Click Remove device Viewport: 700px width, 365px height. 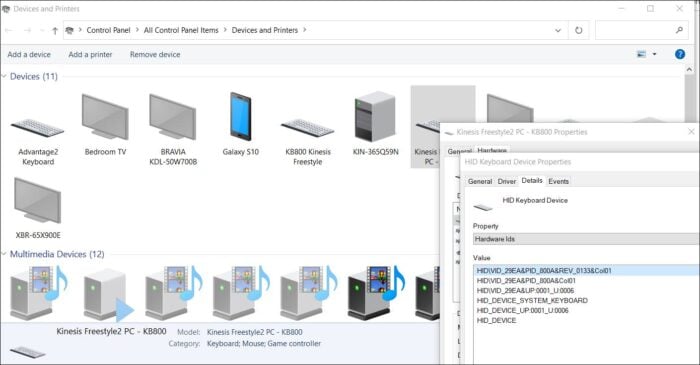155,54
